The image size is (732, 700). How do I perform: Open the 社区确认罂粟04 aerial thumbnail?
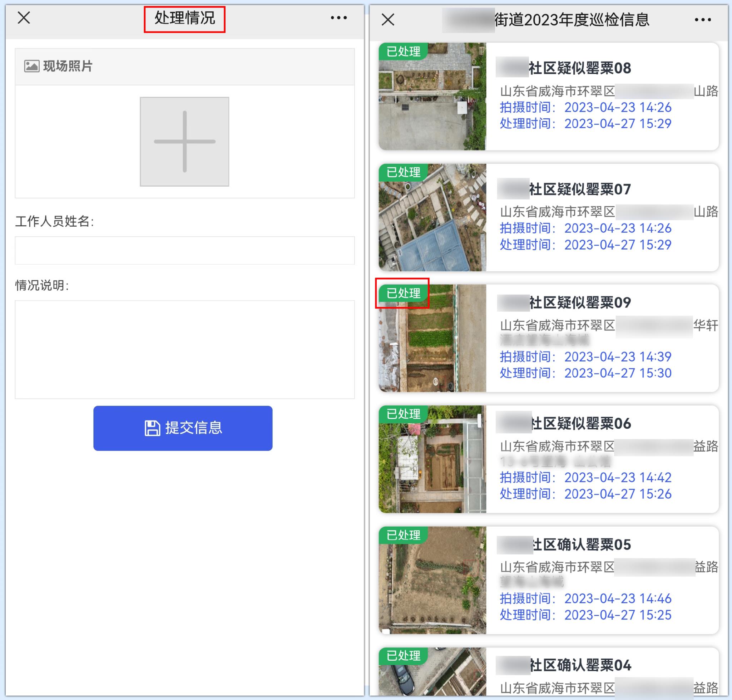point(432,671)
